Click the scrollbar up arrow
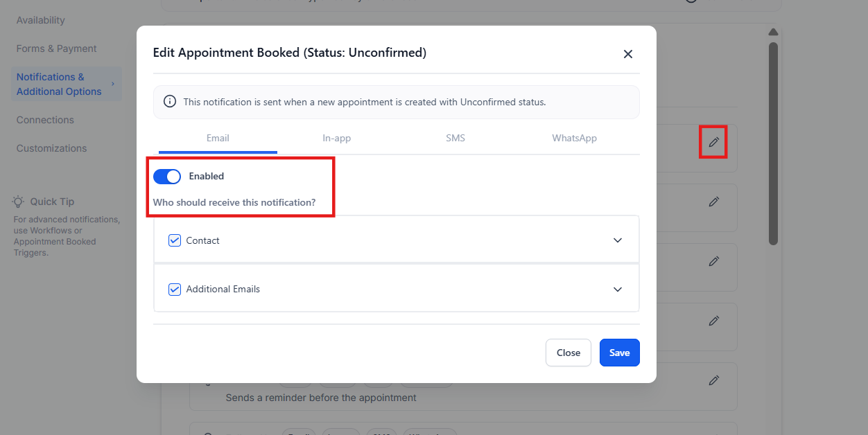This screenshot has width=868, height=435. pyautogui.click(x=773, y=32)
